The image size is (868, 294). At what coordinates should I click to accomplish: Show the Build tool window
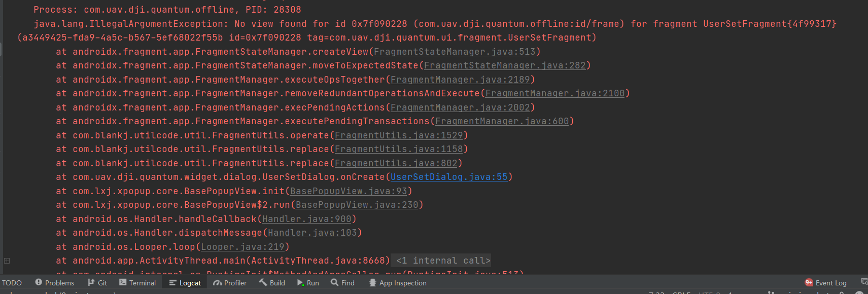[272, 283]
